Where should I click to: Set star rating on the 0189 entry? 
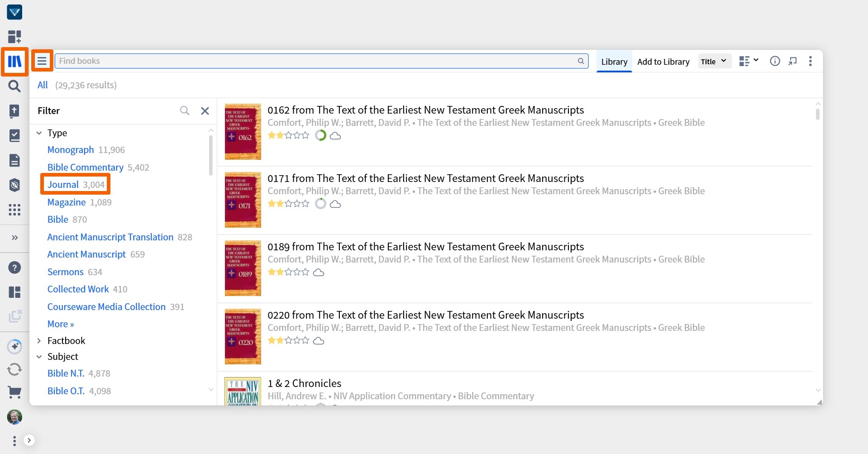click(288, 272)
